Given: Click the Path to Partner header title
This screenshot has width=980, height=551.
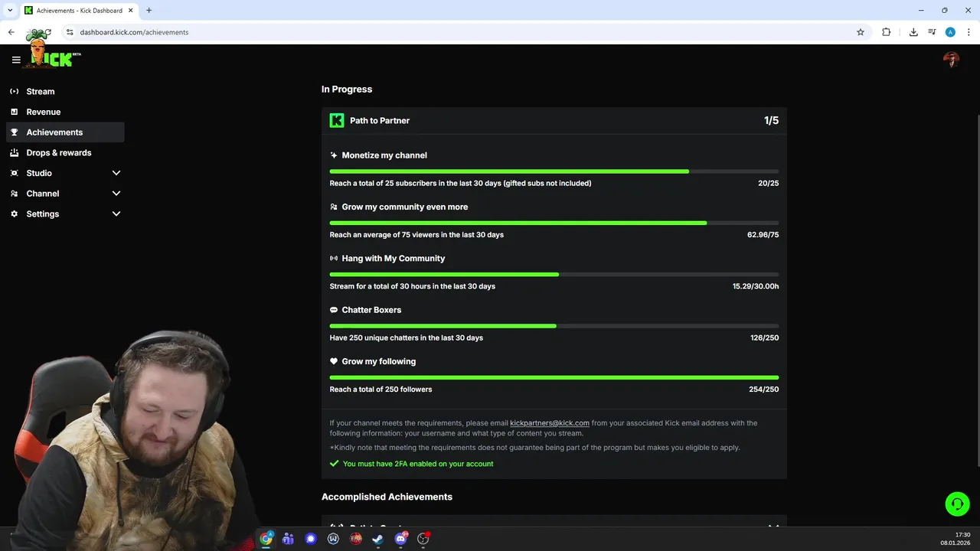Looking at the screenshot, I should 380,121.
